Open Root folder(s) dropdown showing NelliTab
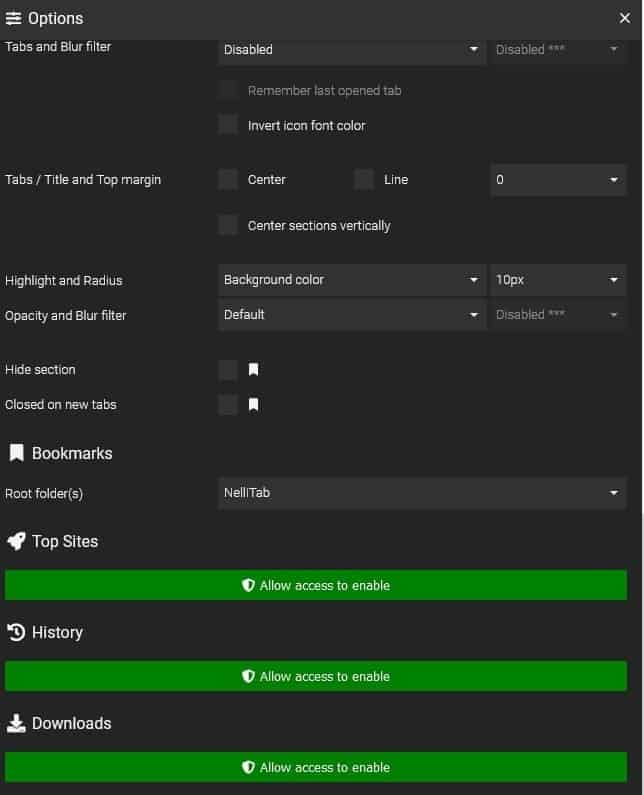The height and width of the screenshot is (795, 644). point(422,493)
